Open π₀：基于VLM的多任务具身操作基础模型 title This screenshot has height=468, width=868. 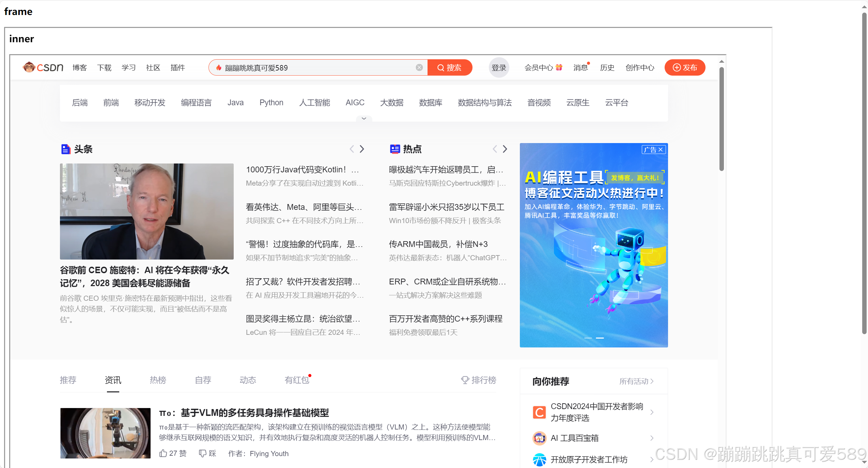tap(244, 413)
